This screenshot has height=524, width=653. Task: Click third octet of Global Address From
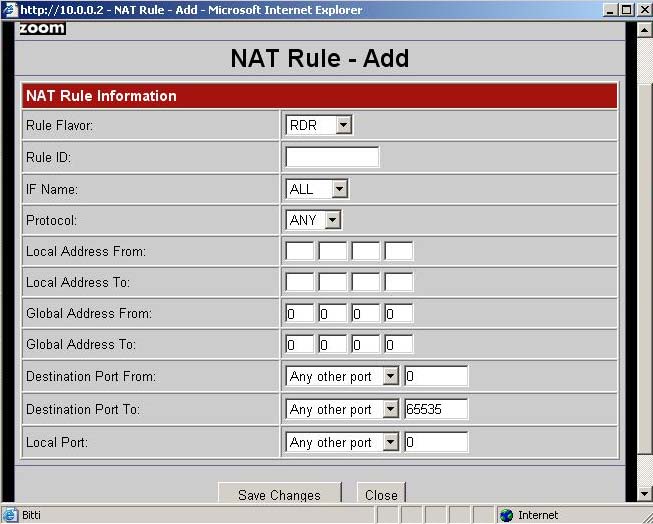366,313
